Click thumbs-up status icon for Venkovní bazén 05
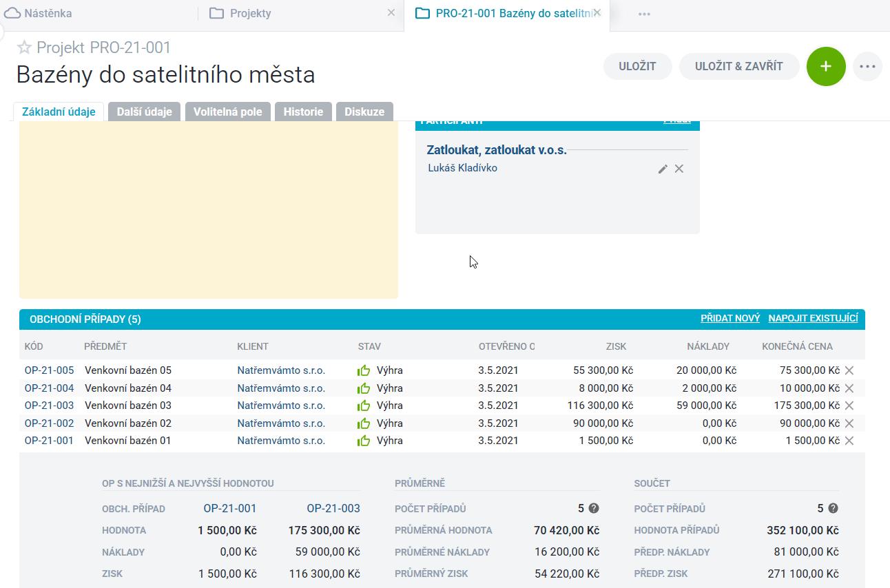Screen dimensions: 890x588 tap(364, 370)
